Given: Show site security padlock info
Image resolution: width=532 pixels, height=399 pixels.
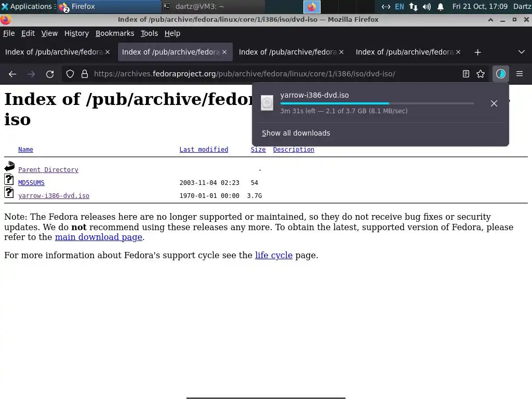Looking at the screenshot, I should (85, 74).
